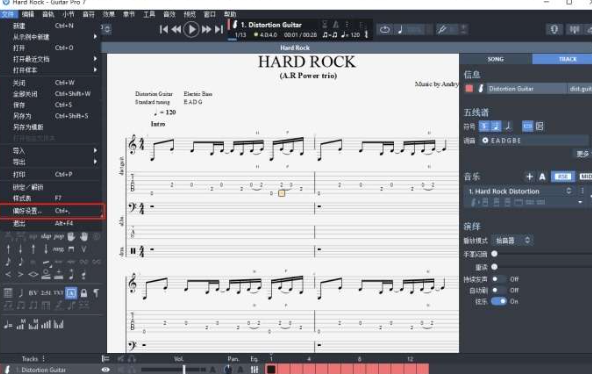This screenshot has width=592, height=374.
Task: Toggle the loop playback icon
Action: click(385, 29)
